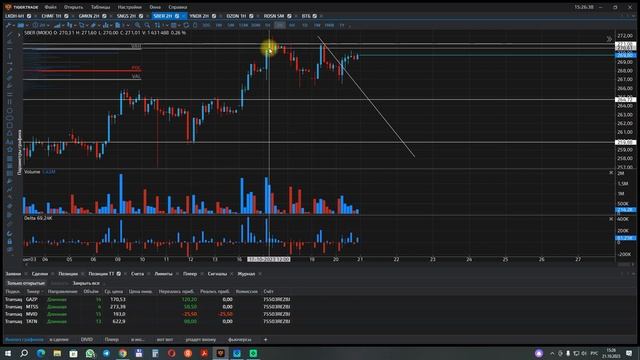Open the Счета tab

point(137,273)
